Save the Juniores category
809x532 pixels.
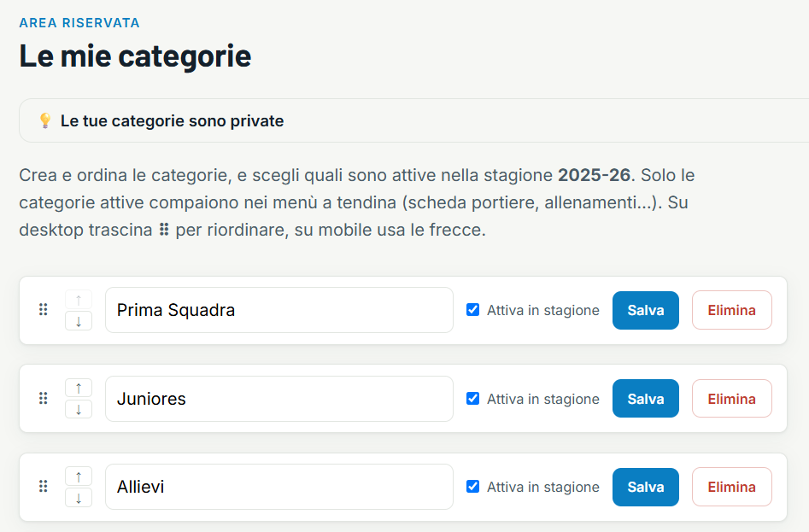click(x=646, y=399)
